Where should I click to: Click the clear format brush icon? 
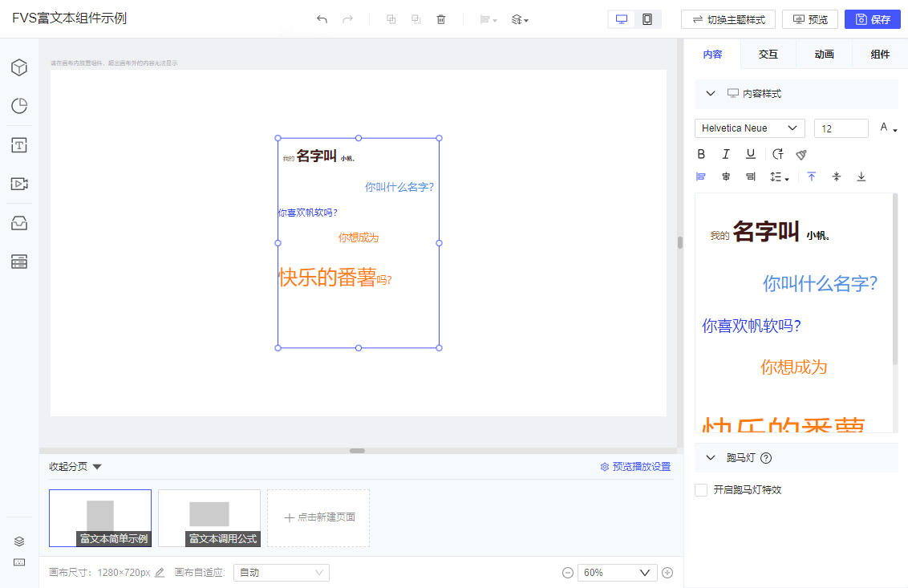(x=801, y=154)
